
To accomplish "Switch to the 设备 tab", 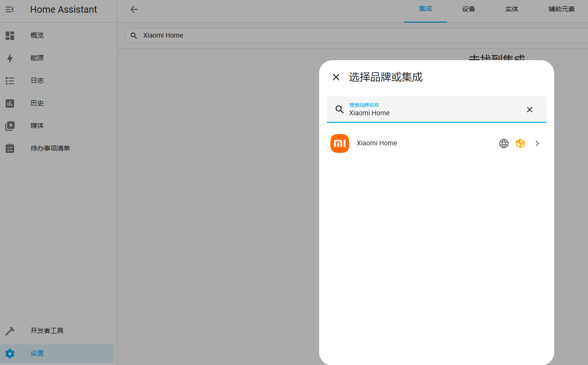I will point(469,9).
